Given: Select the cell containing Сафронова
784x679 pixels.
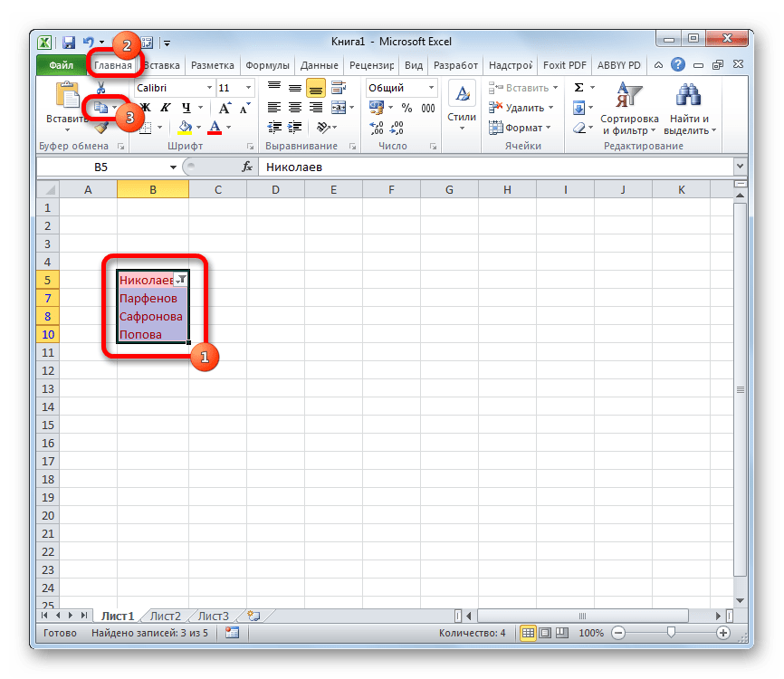Looking at the screenshot, I should tap(152, 317).
